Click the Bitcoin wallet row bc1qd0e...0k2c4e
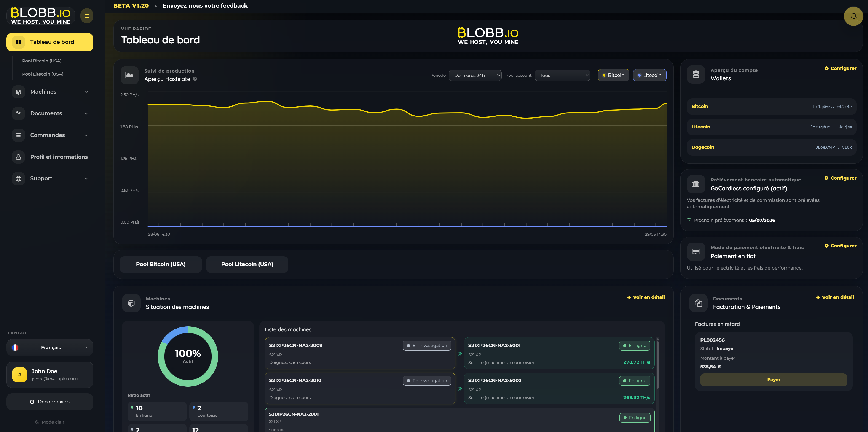This screenshot has height=432, width=868. 772,107
